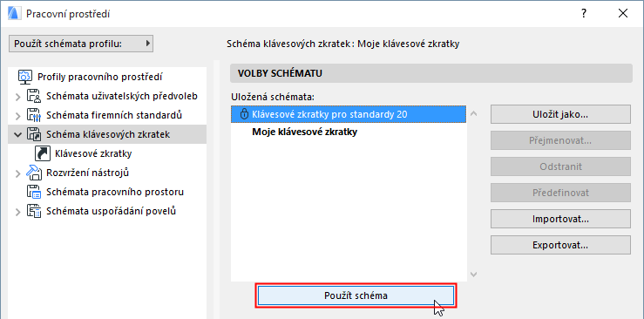Click the Odstranit button
The image size is (644, 319).
point(560,166)
